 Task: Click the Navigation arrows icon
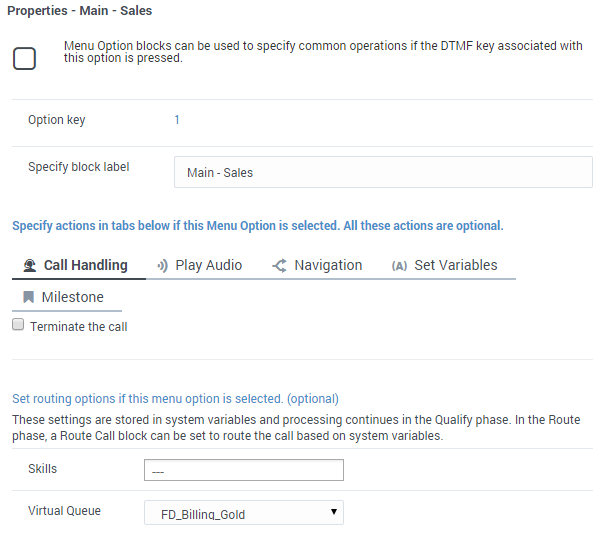point(279,265)
